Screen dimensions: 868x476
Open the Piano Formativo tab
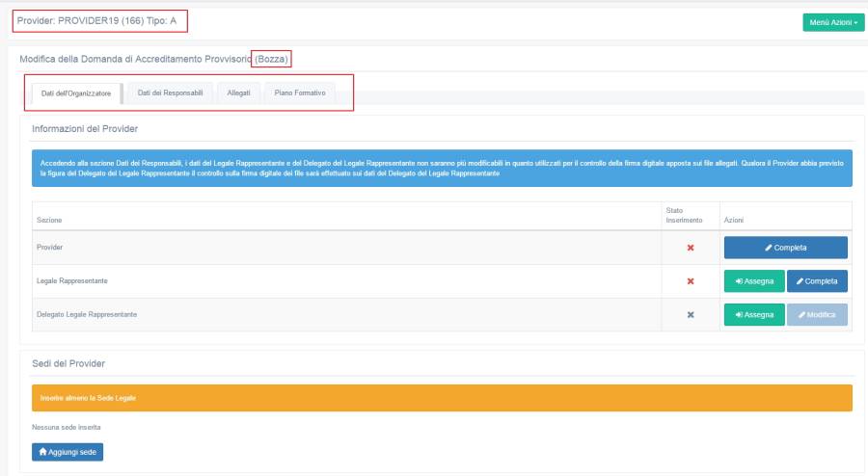pos(299,93)
